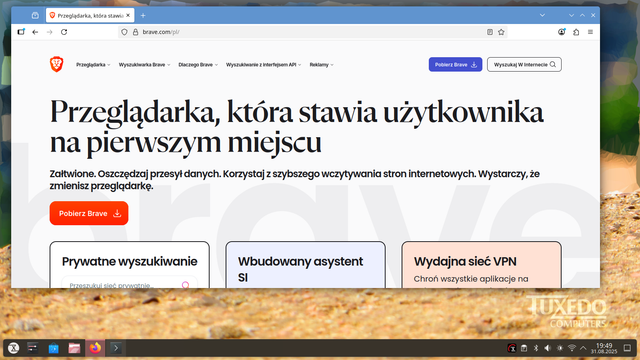The height and width of the screenshot is (360, 640).
Task: Expand hidden system tray icons arrow
Action: tap(583, 348)
